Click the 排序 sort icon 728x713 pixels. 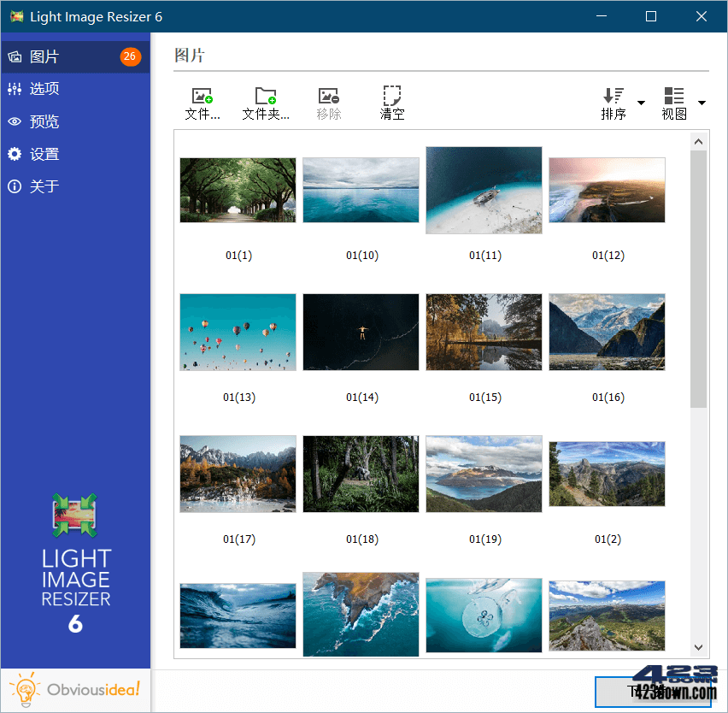click(x=612, y=96)
